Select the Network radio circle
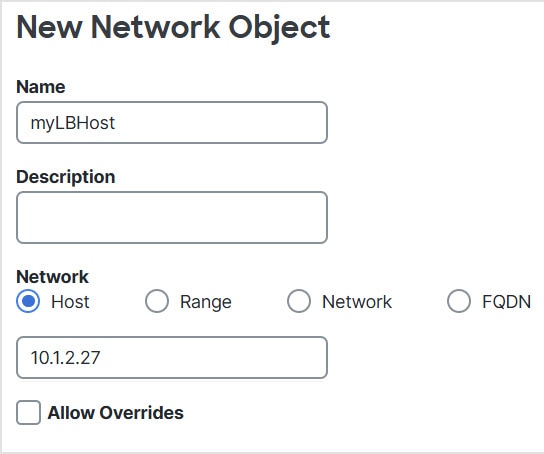The width and height of the screenshot is (544, 454). click(x=299, y=301)
